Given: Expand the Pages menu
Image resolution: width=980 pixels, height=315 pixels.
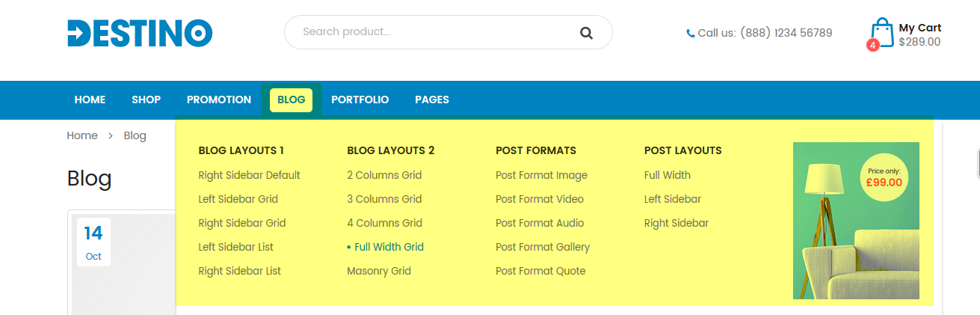Looking at the screenshot, I should pyautogui.click(x=432, y=100).
